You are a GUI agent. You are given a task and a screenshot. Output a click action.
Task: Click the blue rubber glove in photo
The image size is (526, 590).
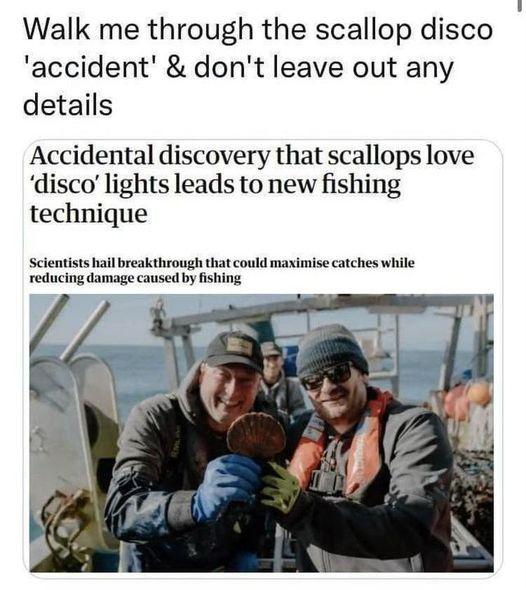pos(225,485)
